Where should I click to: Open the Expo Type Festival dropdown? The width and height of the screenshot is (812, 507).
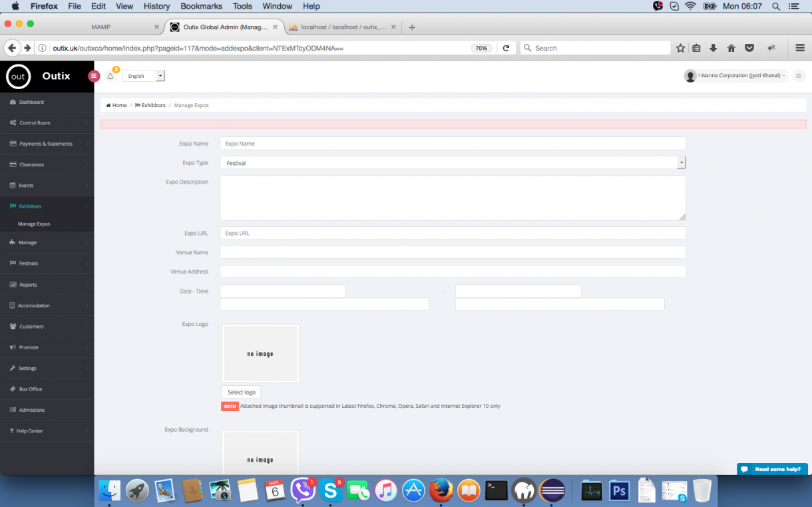[453, 162]
